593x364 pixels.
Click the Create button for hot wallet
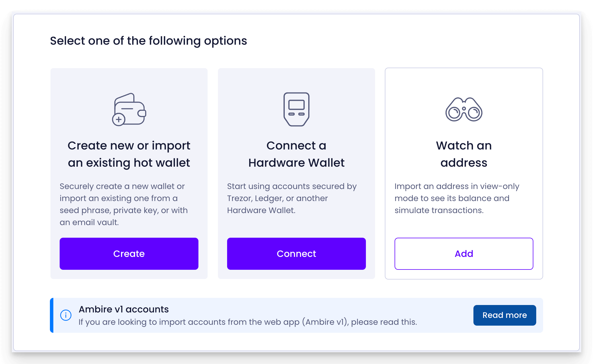click(129, 253)
